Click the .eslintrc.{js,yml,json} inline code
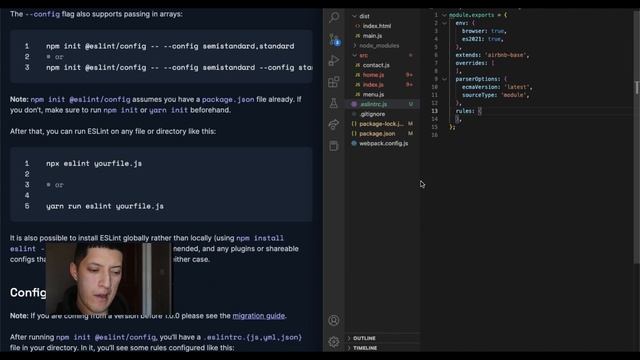Screen dimensions: 640x360 point(252,338)
